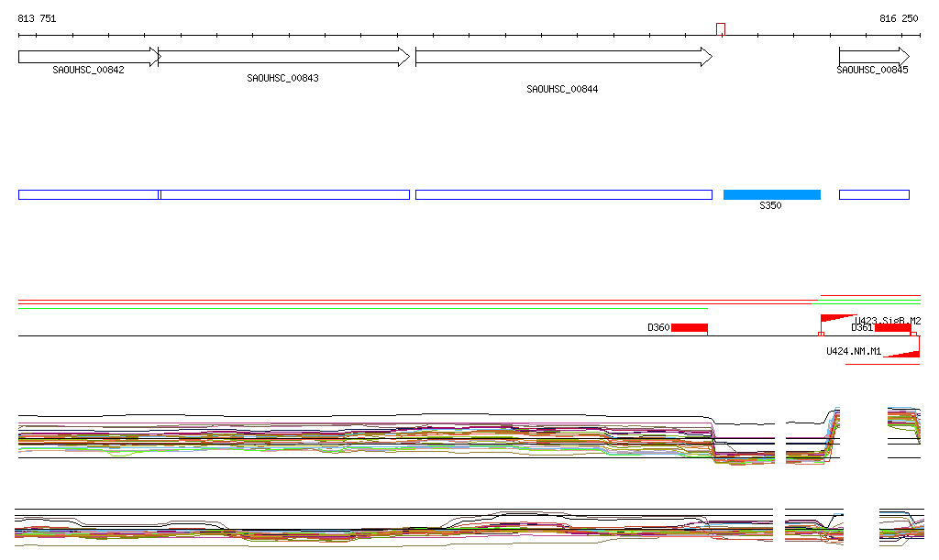Select the long SAOUHSC_00844 gene arrow
This screenshot has height=560, width=939.
(x=563, y=57)
